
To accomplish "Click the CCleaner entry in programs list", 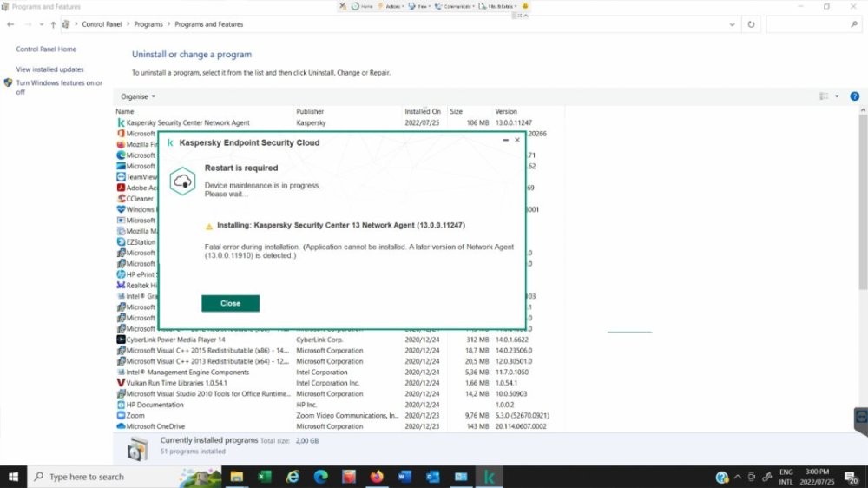I will tap(136, 199).
